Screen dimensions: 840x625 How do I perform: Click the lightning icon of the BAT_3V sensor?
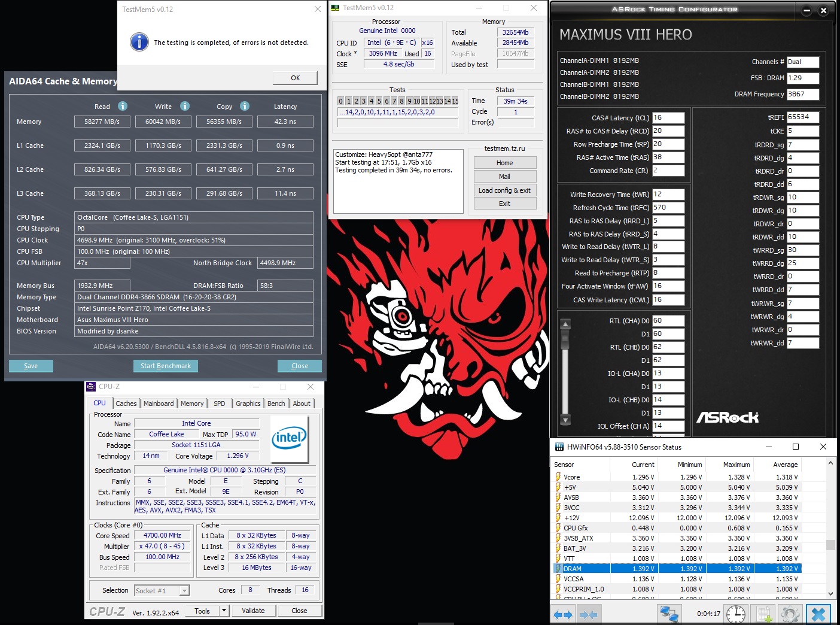point(558,548)
